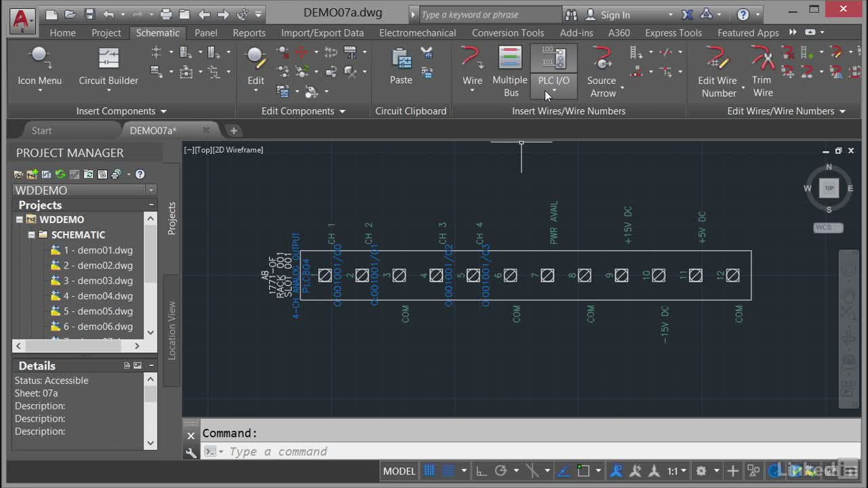Click the Help question mark in the title bar
The image size is (868, 488).
click(x=743, y=14)
